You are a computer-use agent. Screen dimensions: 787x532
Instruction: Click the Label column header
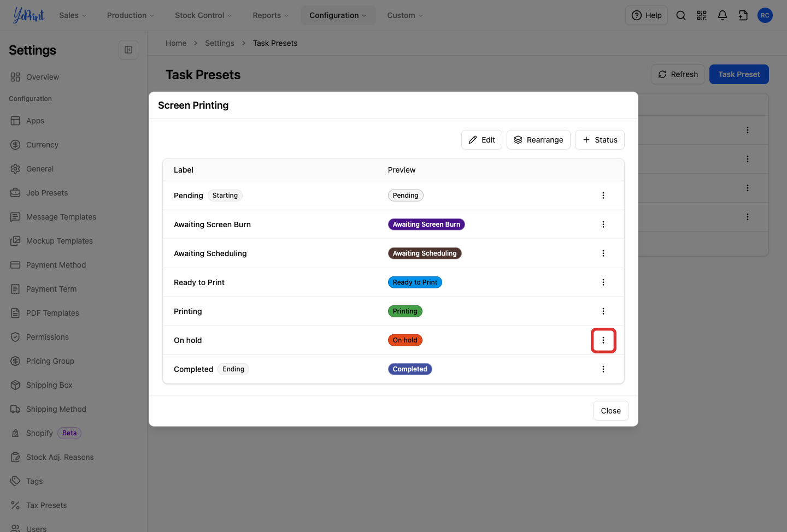coord(184,170)
